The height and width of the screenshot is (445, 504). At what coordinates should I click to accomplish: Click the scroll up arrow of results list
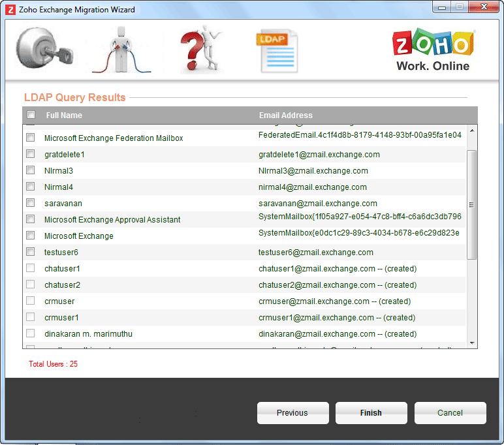point(472,130)
